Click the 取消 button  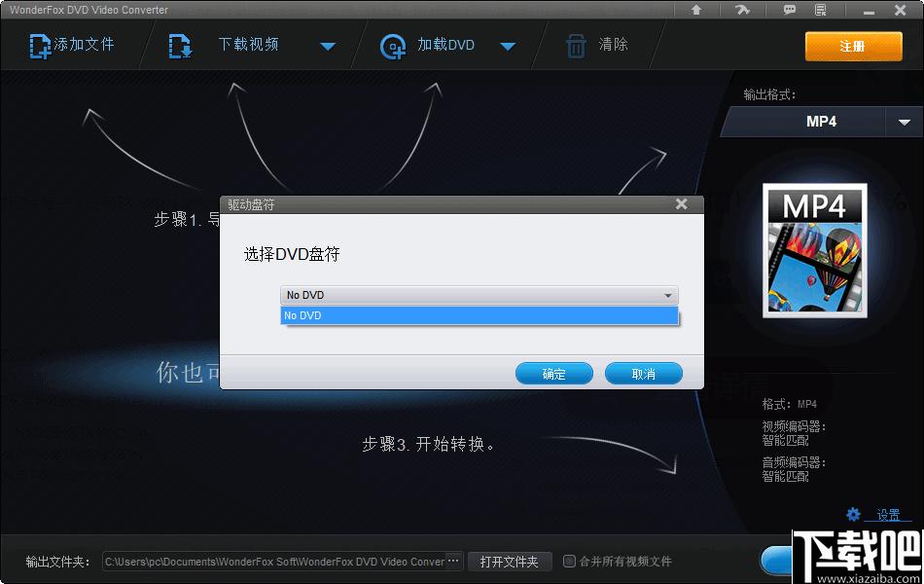(x=644, y=374)
